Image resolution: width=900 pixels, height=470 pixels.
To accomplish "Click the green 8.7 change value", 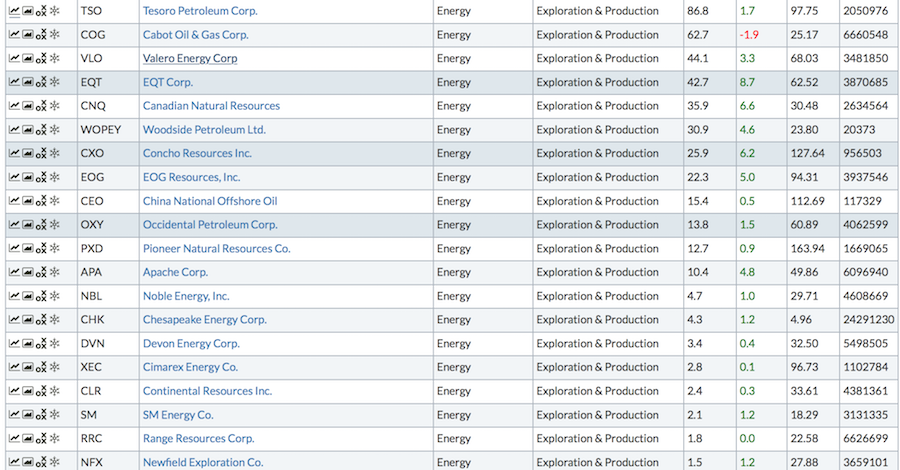I will [747, 82].
